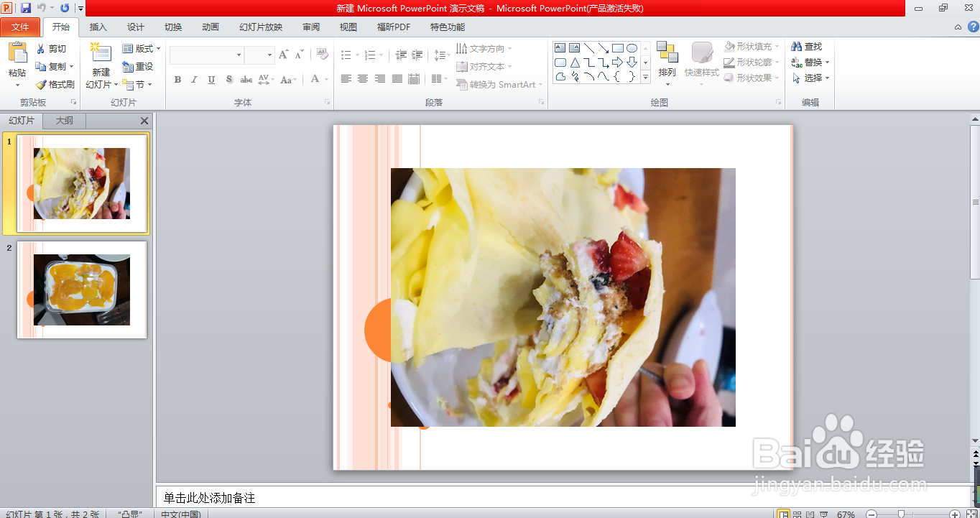Increase font size with large A icon
The image size is (980, 518).
coord(283,55)
